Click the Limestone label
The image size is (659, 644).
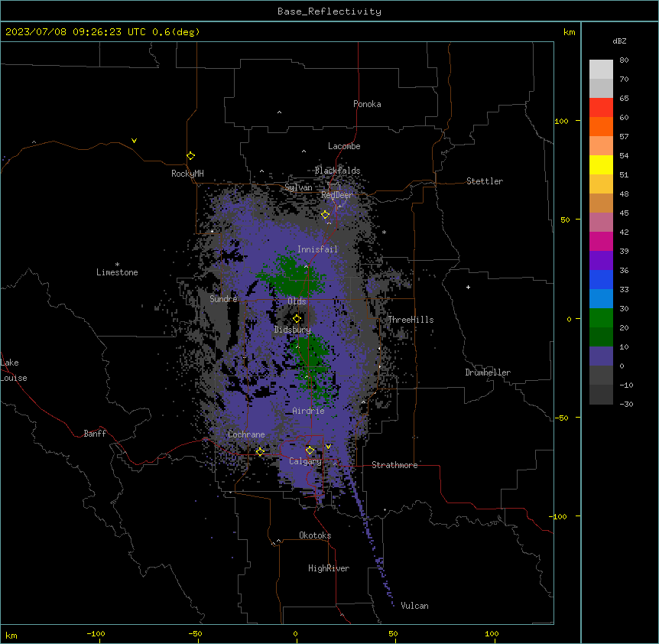point(117,272)
